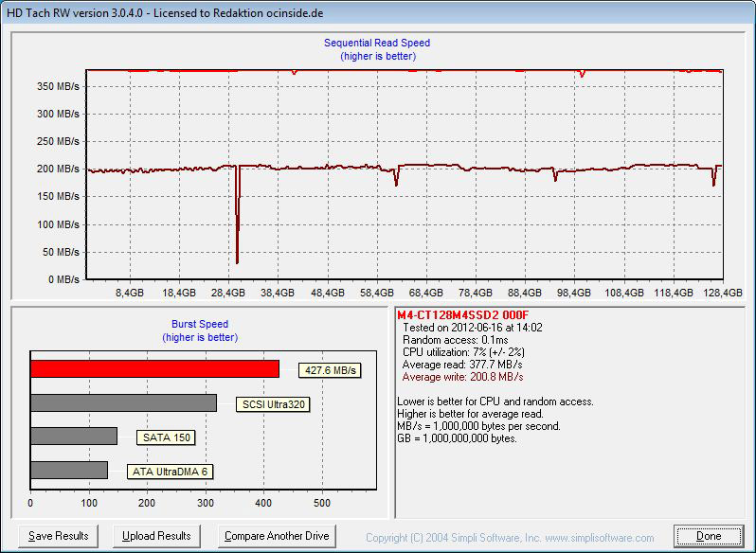Click the M4-CT128M4SSD2 000F drive name

[x=463, y=315]
